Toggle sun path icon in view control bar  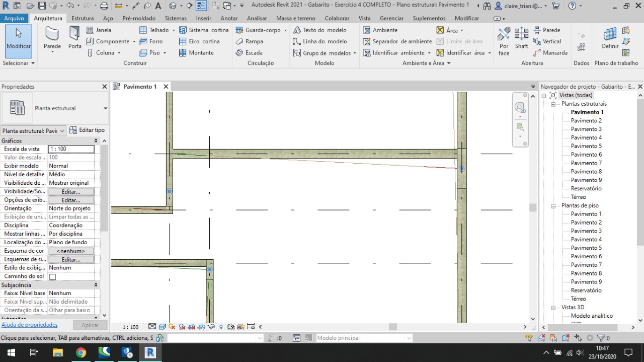172,327
